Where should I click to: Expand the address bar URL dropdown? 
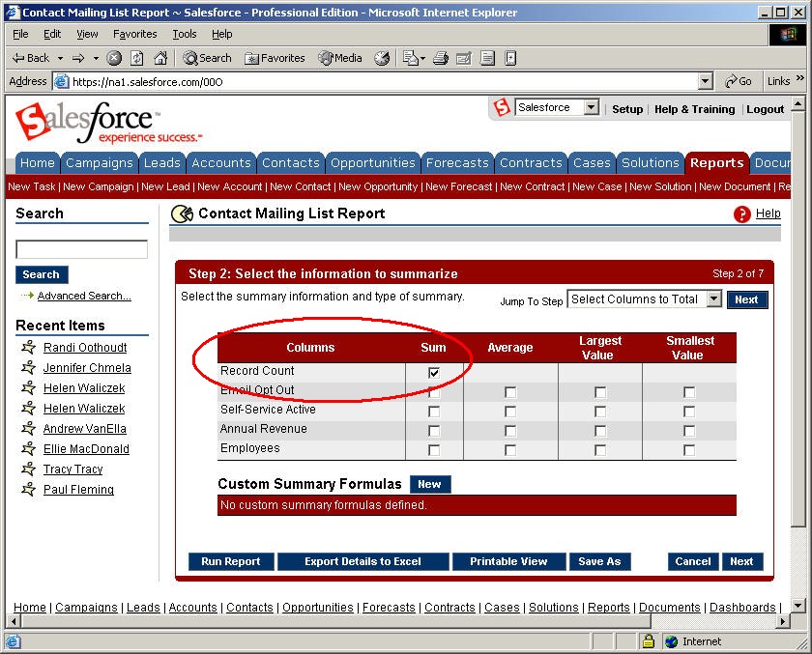705,81
